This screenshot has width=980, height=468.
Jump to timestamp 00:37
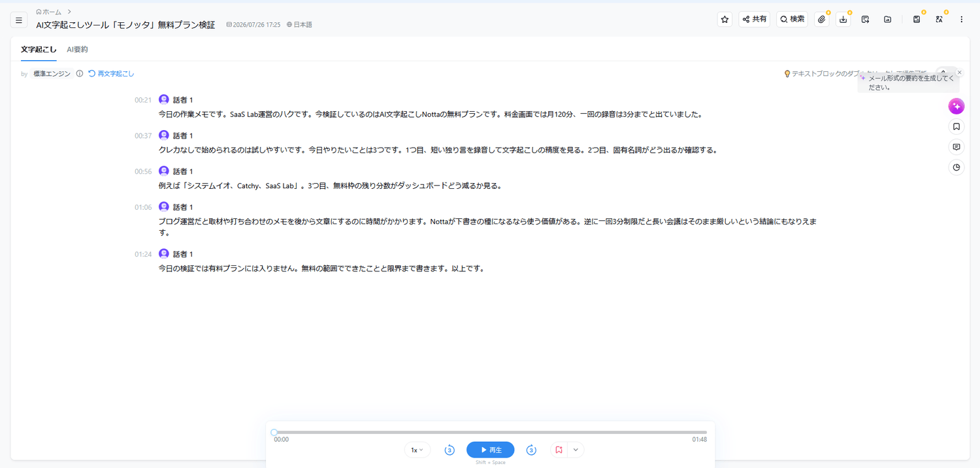[x=143, y=136]
